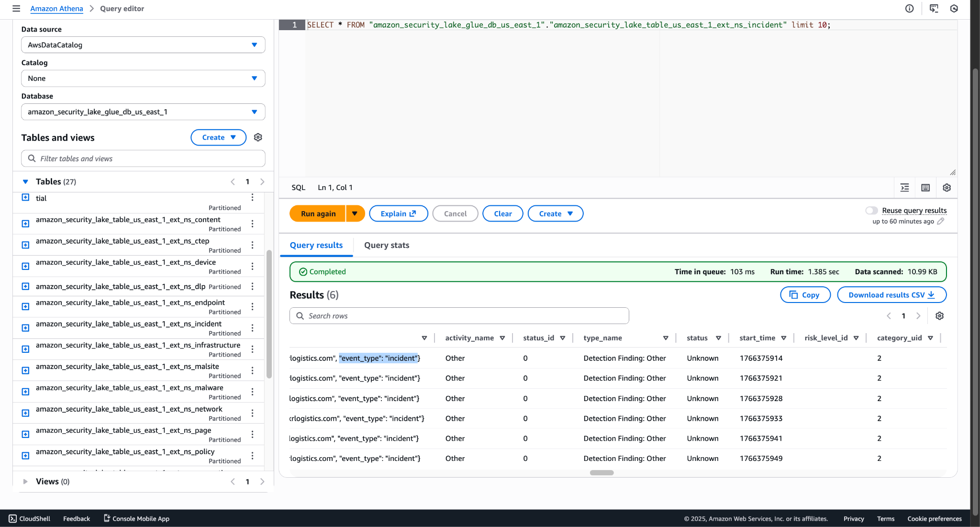Go to next results page arrow
The width and height of the screenshot is (980, 527).
pyautogui.click(x=918, y=316)
